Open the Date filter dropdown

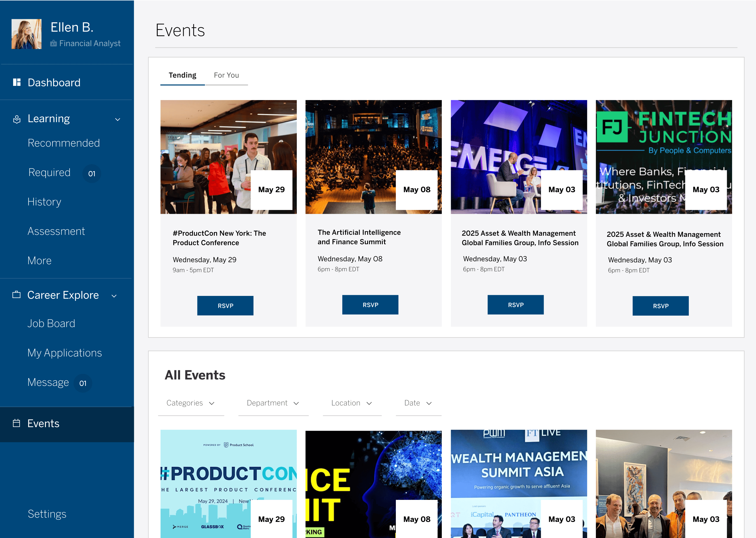coord(419,403)
